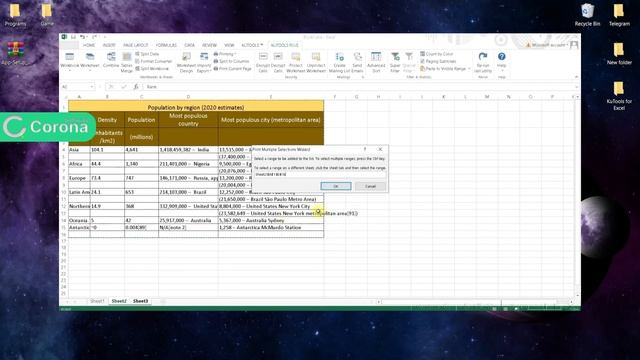Image resolution: width=640 pixels, height=360 pixels.
Task: Switch to the Sheet2 tab
Action: point(119,301)
